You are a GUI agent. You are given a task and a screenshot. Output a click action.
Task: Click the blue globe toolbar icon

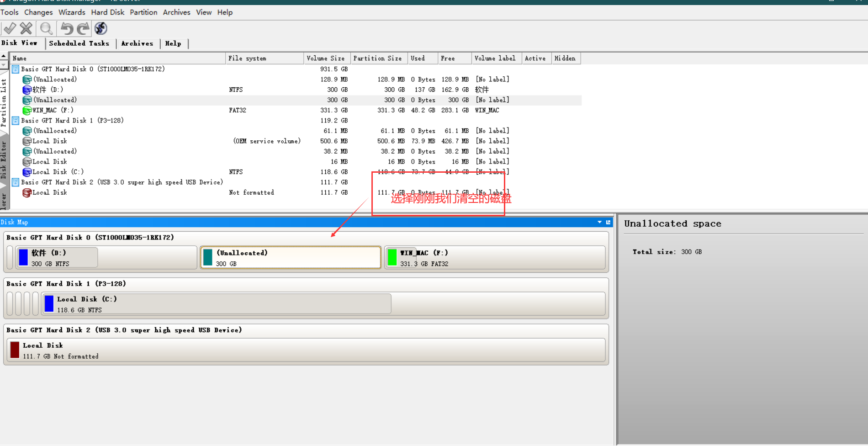click(x=101, y=28)
